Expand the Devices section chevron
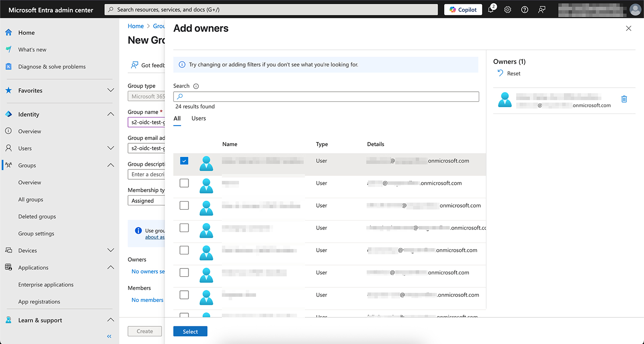 110,250
